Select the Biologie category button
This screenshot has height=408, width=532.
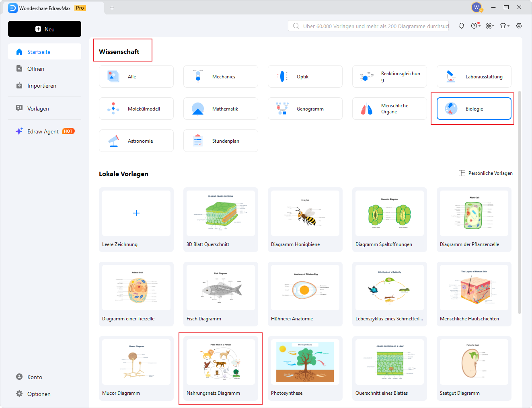click(x=474, y=109)
